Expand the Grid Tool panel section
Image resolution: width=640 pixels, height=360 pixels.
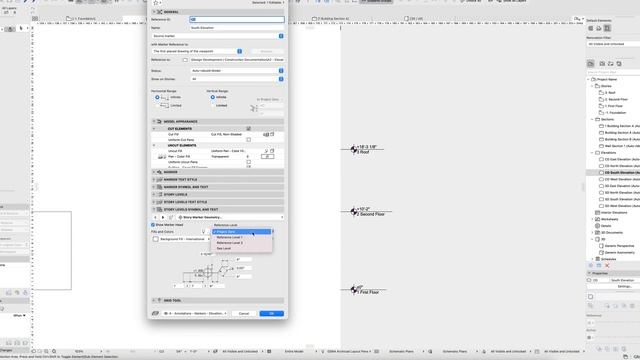154,300
